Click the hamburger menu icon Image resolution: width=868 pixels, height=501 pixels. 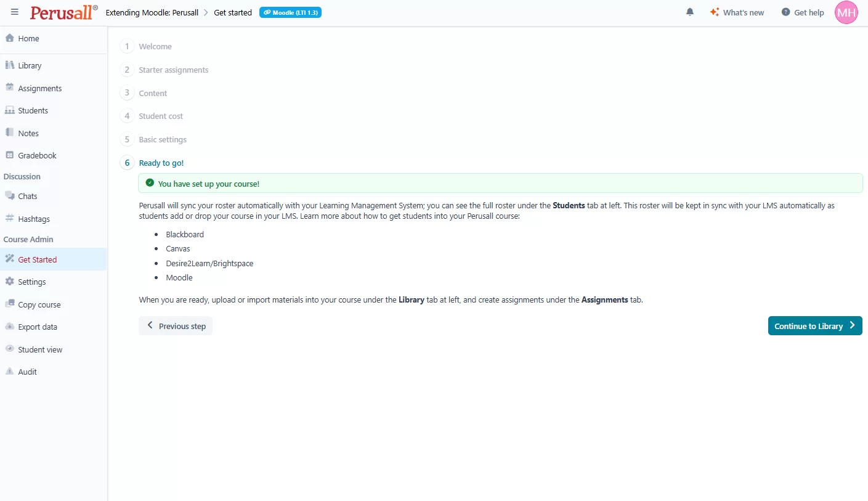coord(15,12)
